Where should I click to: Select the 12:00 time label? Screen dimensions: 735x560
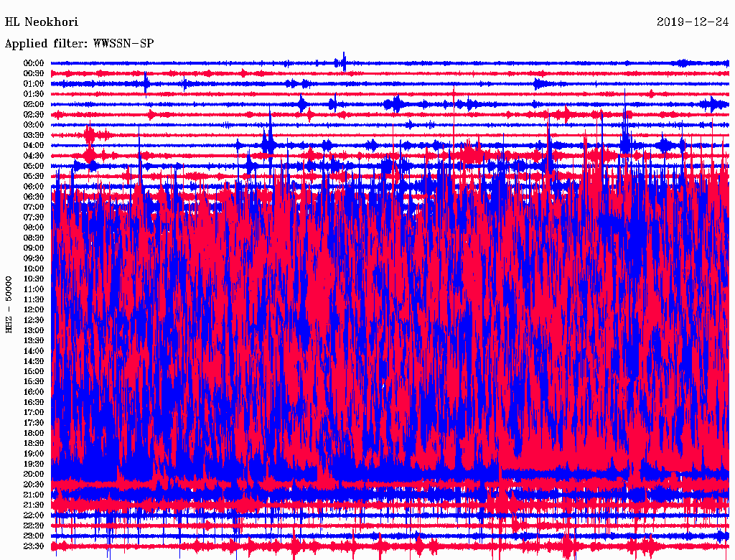[x=34, y=310]
